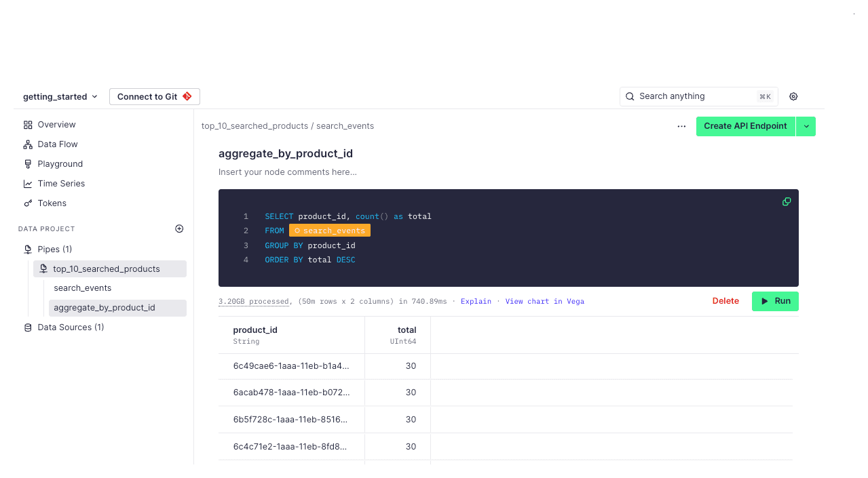Click Create API Endpoint button
The image size is (868, 478).
[x=745, y=126]
